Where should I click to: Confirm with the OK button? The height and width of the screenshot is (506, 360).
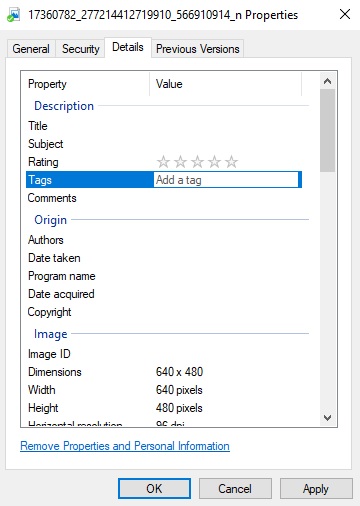pyautogui.click(x=154, y=489)
